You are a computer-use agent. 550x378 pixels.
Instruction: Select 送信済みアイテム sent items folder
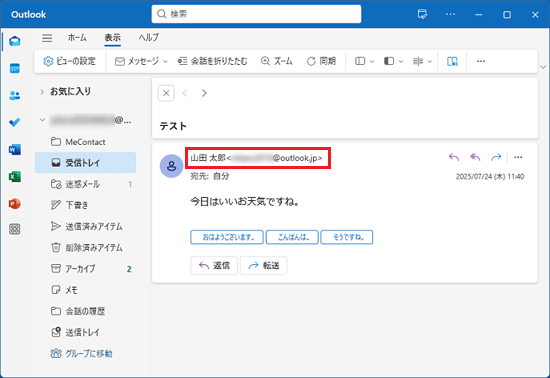85,227
